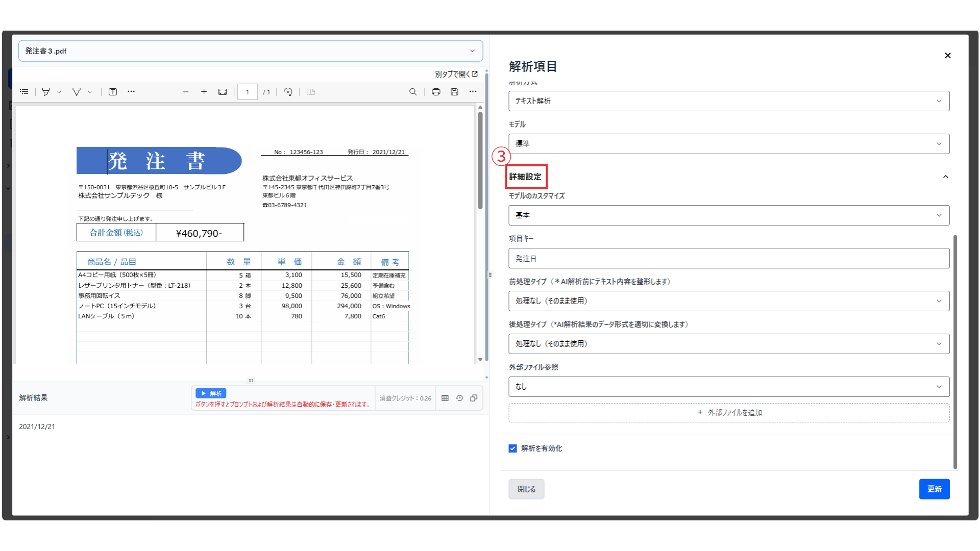Open the テキスト解析 method dropdown
This screenshot has width=980, height=551.
tap(729, 101)
